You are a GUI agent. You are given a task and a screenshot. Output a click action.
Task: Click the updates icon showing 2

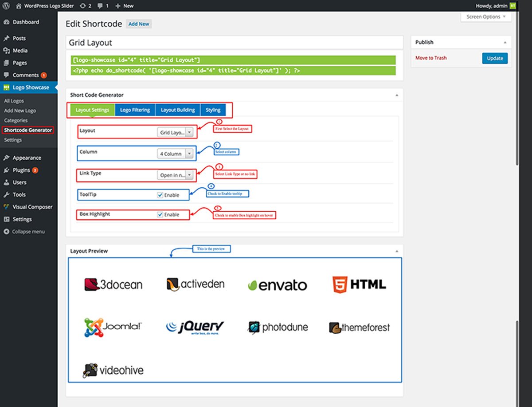[x=82, y=6]
